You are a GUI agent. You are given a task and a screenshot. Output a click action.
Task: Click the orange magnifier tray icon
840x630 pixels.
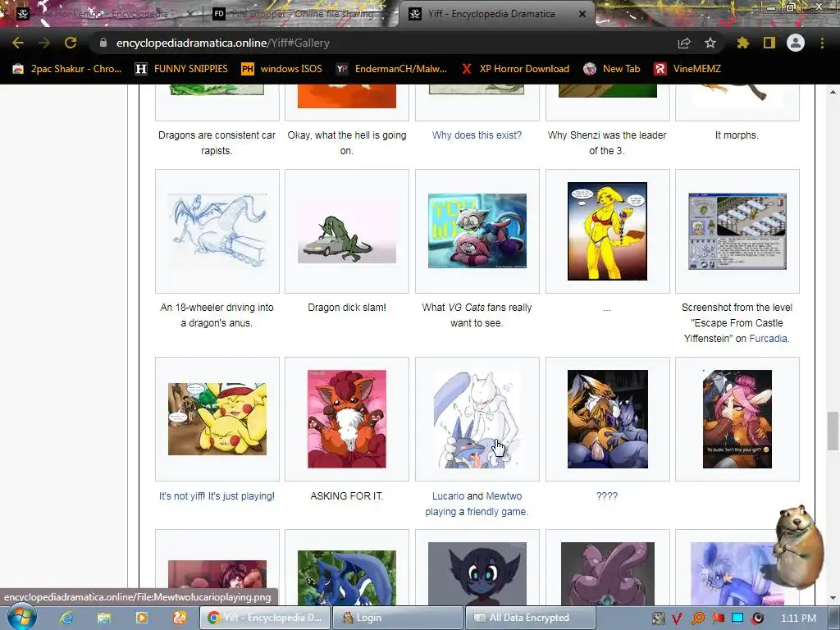(x=697, y=619)
